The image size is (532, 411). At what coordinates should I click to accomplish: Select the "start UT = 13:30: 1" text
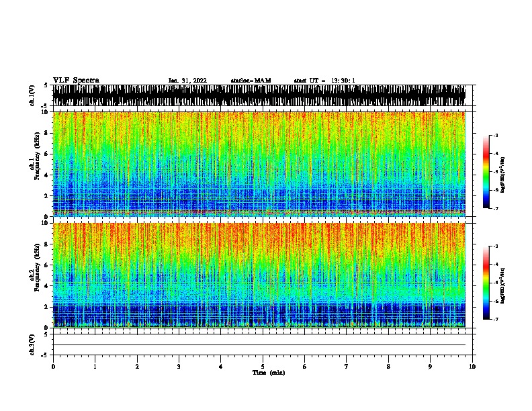324,81
